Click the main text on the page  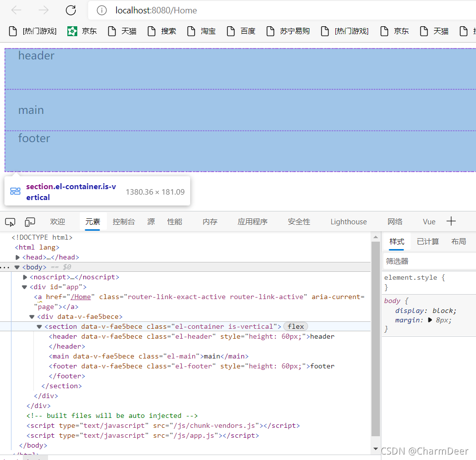pos(31,110)
